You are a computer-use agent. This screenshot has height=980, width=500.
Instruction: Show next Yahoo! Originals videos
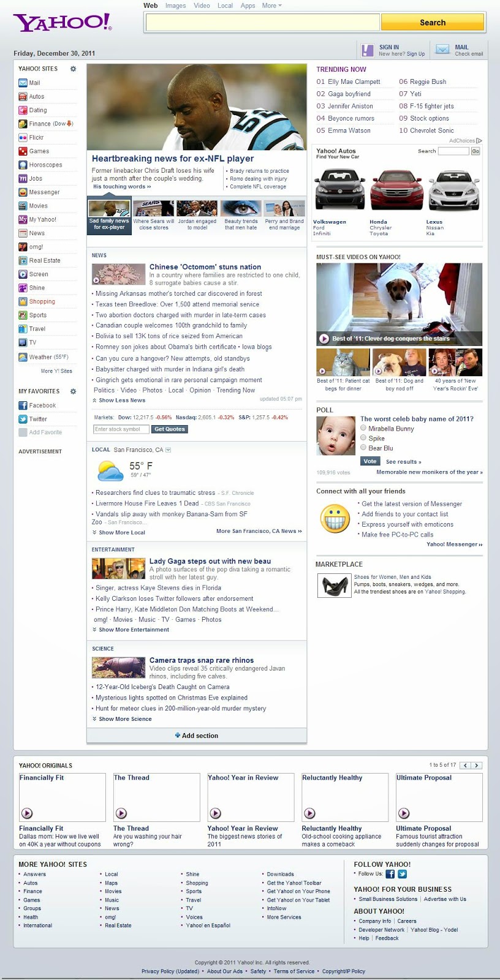(x=477, y=765)
